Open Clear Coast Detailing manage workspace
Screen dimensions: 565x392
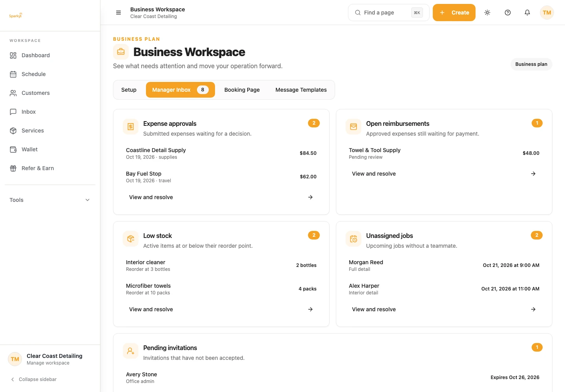pos(50,359)
